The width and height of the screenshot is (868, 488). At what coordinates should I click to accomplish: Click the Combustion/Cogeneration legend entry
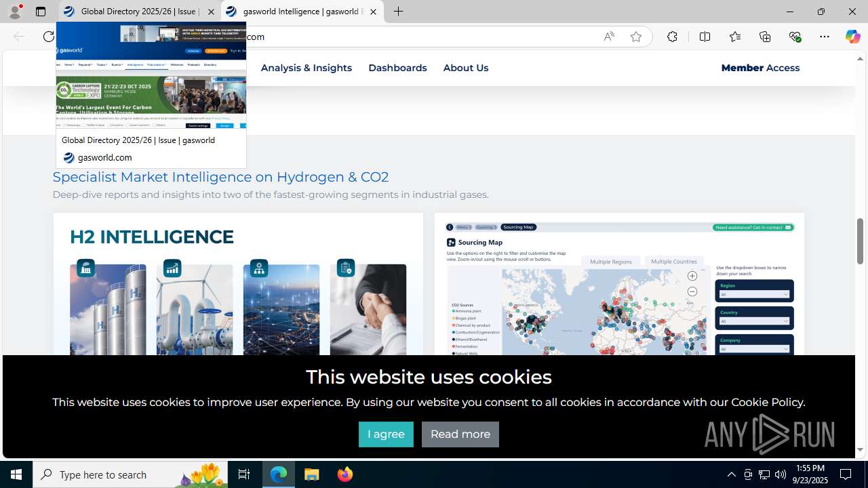[x=477, y=332]
